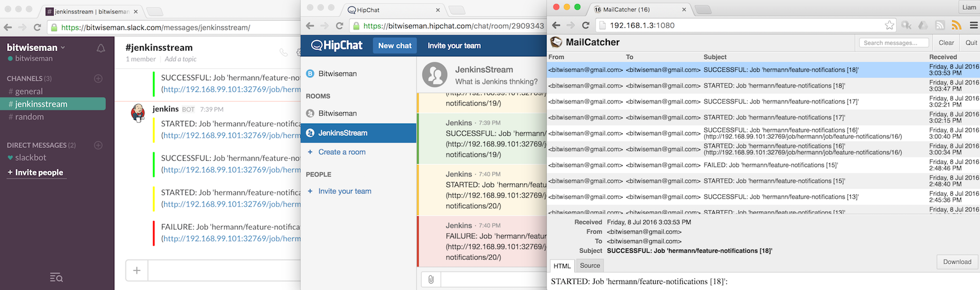Click the orange RSS feed extension icon
980x290 pixels.
click(957, 26)
